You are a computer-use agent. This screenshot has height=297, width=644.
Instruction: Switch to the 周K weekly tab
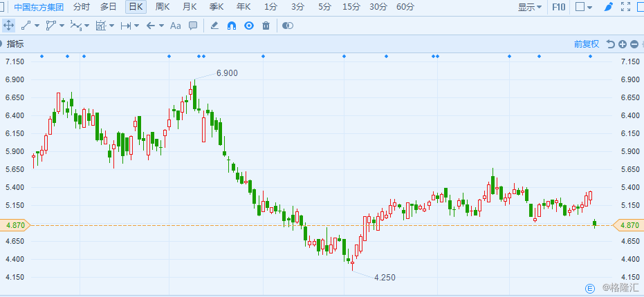click(x=163, y=7)
